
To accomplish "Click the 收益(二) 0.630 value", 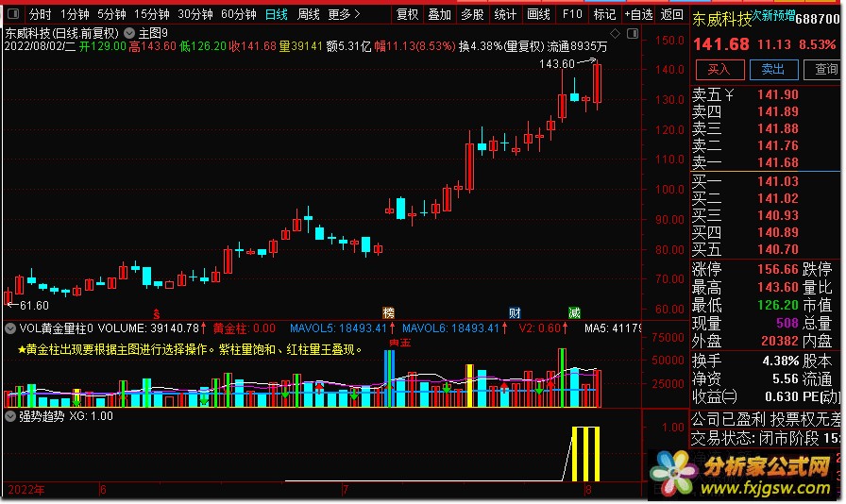I will click(x=781, y=396).
